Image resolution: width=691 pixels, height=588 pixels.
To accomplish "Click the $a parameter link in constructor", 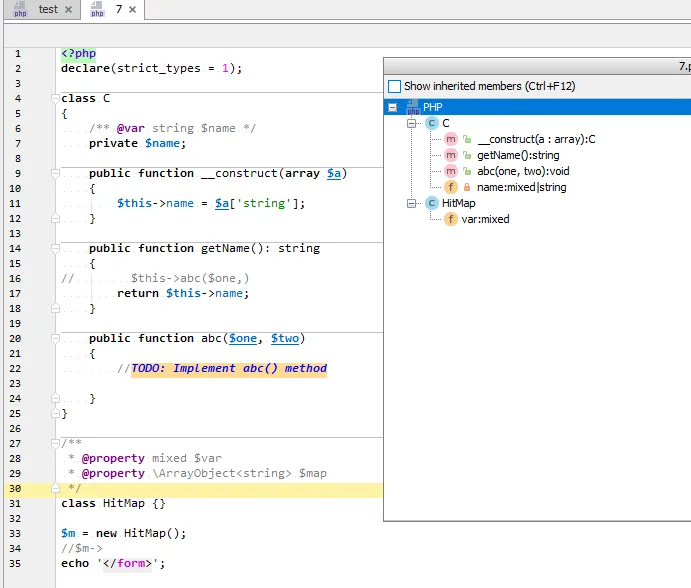I will pos(335,173).
